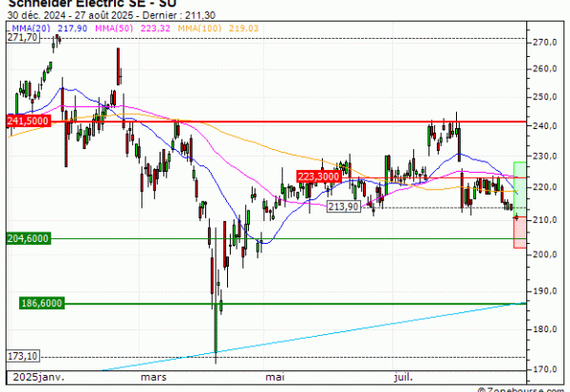Viewport: 570px width, 392px height.
Task: Click the 173,10 low price marker
Action: click(19, 356)
